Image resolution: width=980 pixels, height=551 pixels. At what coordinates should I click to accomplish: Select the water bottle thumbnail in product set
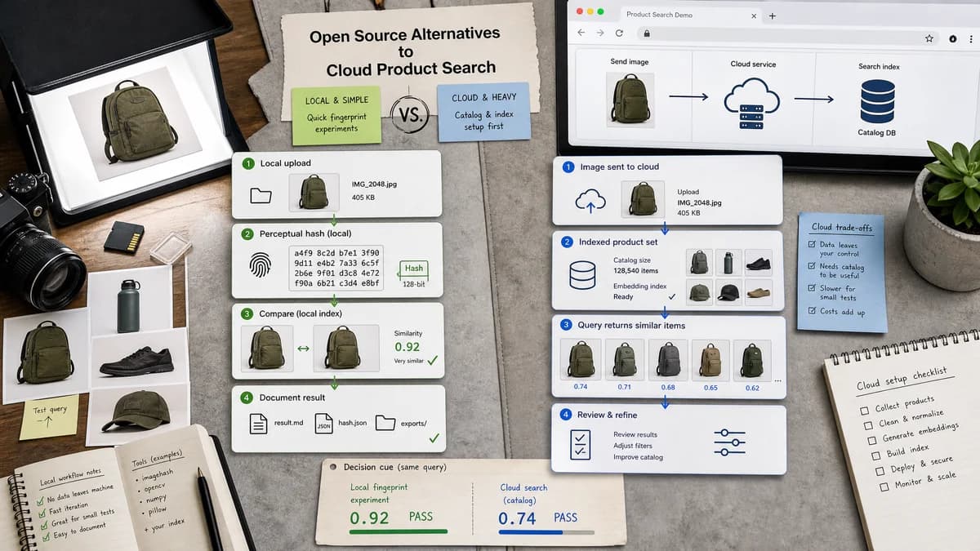[728, 262]
